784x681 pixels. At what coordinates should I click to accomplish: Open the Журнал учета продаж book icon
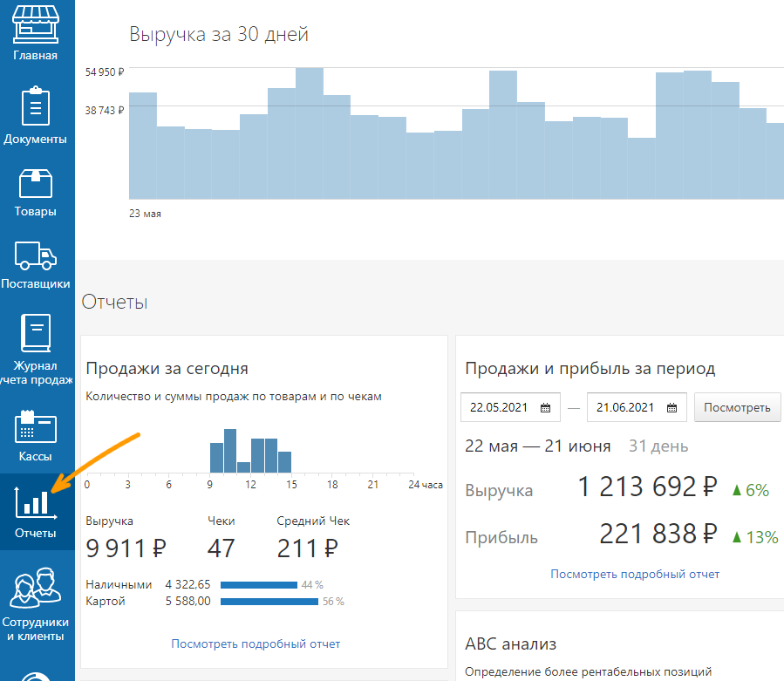[x=36, y=333]
